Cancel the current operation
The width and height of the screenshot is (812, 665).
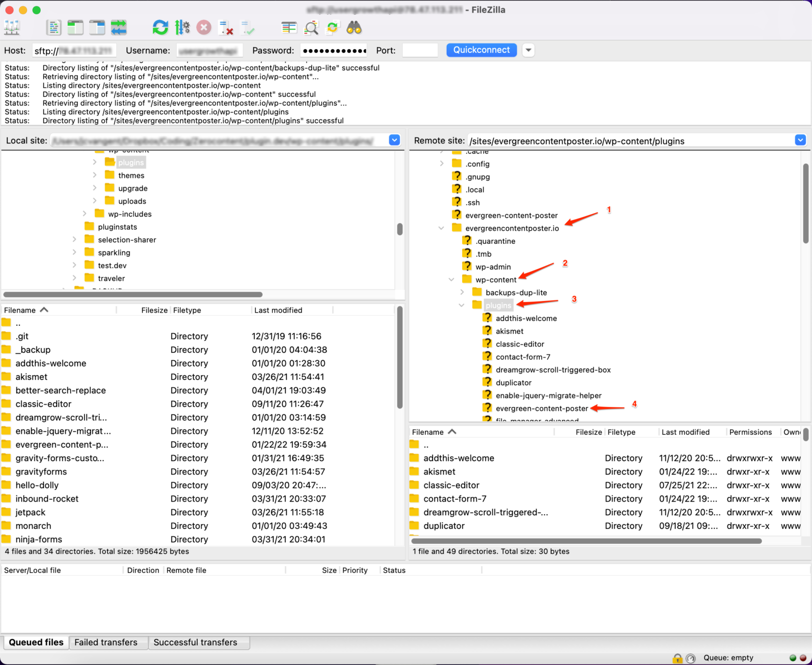tap(204, 28)
